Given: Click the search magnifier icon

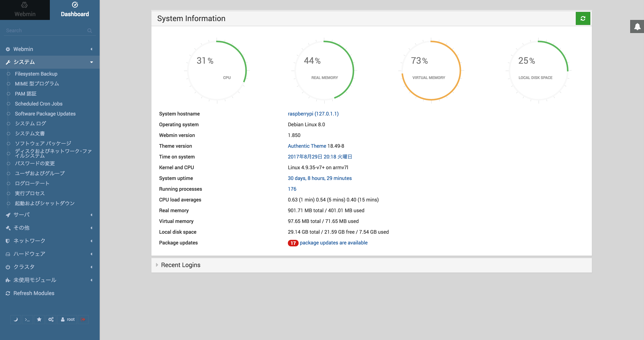Looking at the screenshot, I should (x=90, y=31).
